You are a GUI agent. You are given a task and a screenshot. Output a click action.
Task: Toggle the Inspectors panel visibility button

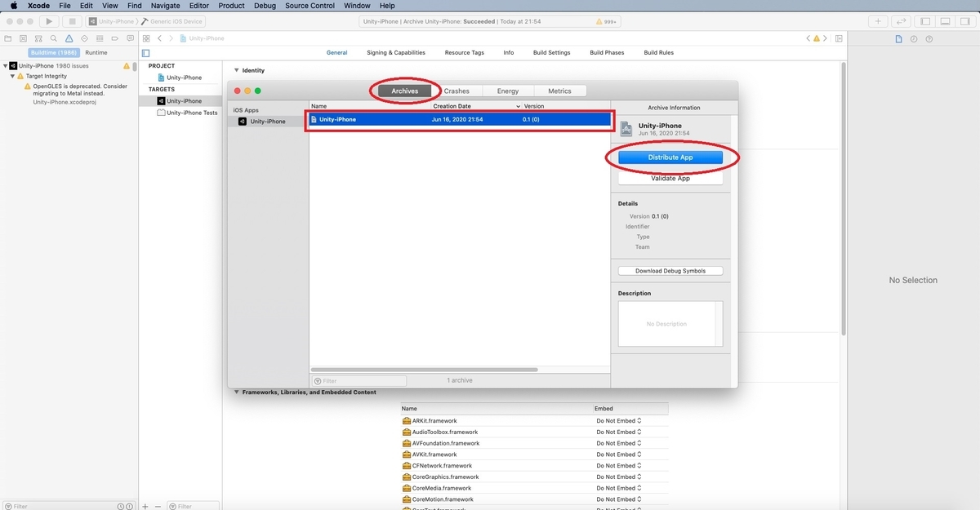coord(964,21)
